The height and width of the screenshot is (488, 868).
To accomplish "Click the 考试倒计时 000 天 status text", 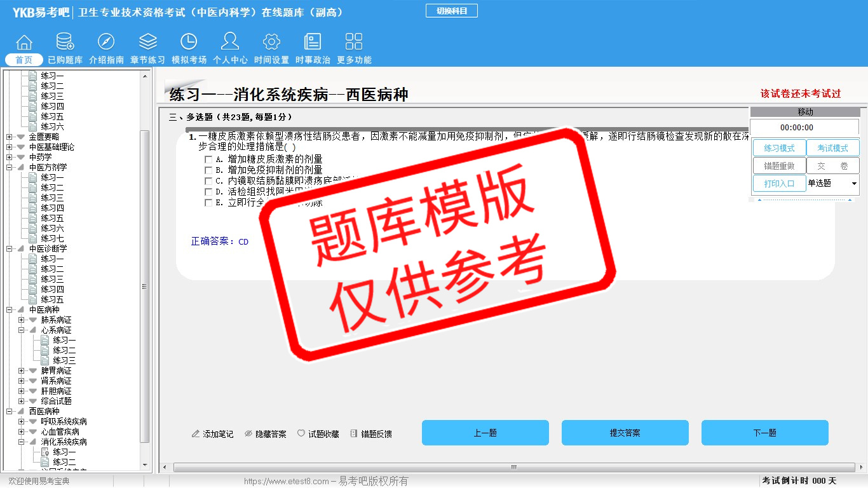I will (x=799, y=480).
